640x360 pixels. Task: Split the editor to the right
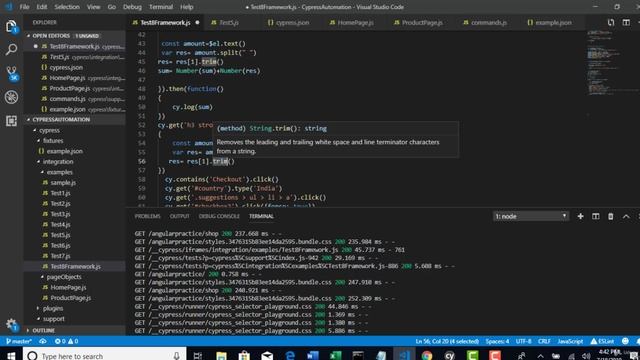626,22
